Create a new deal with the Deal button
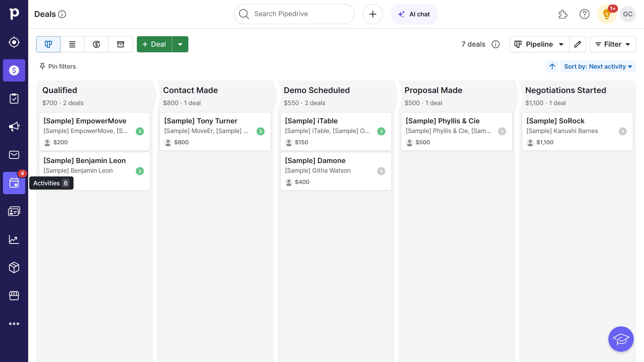The height and width of the screenshot is (362, 644). (154, 44)
